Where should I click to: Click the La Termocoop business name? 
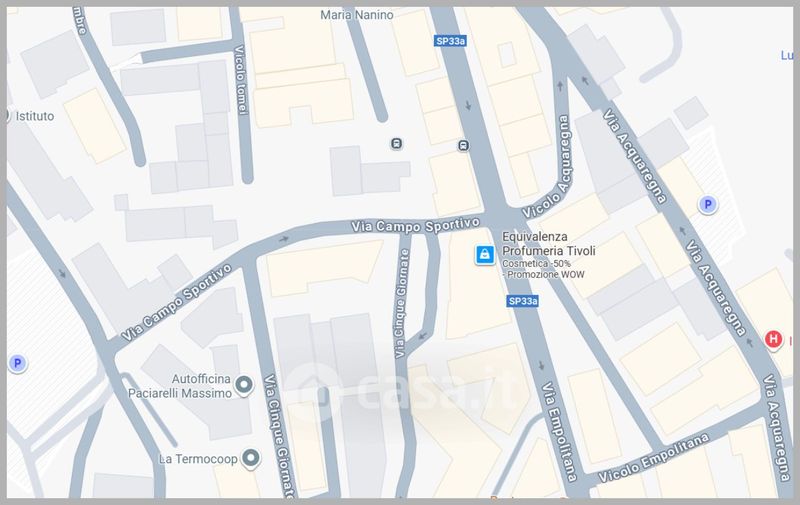coord(196,460)
